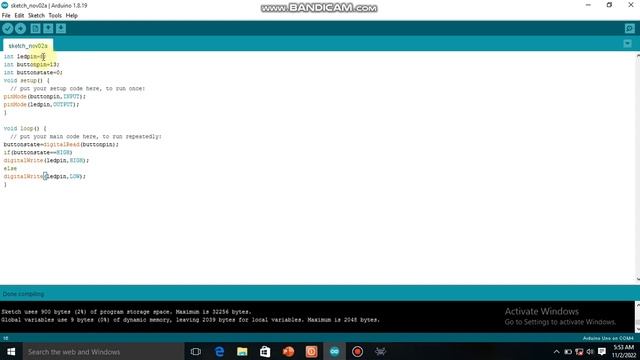Image resolution: width=640 pixels, height=360 pixels.
Task: Click the 'void loop() {' line
Action: (x=25, y=129)
